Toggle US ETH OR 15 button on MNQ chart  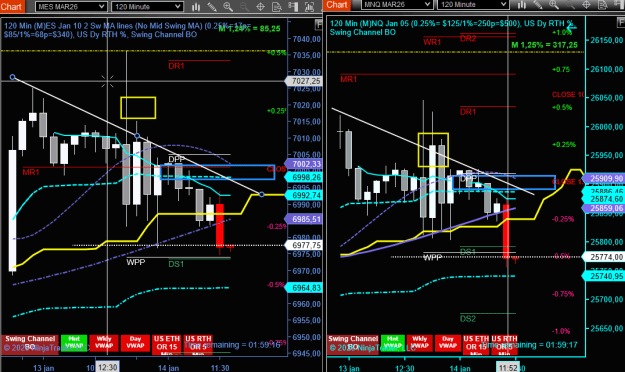(476, 344)
